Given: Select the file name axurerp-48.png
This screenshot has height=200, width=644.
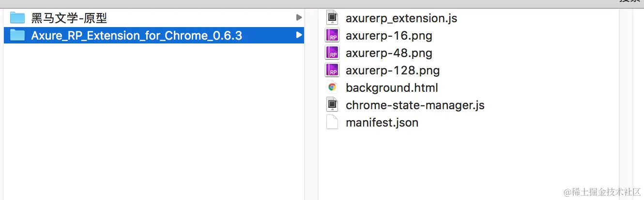Looking at the screenshot, I should [x=389, y=53].
